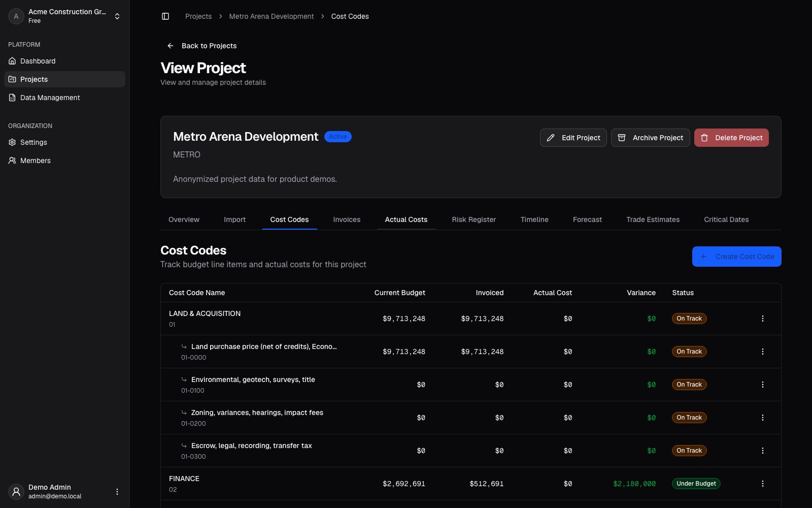Click Zoning, variances, hearings, impact fees
Screen dimensions: 812x508
pyautogui.click(x=257, y=412)
